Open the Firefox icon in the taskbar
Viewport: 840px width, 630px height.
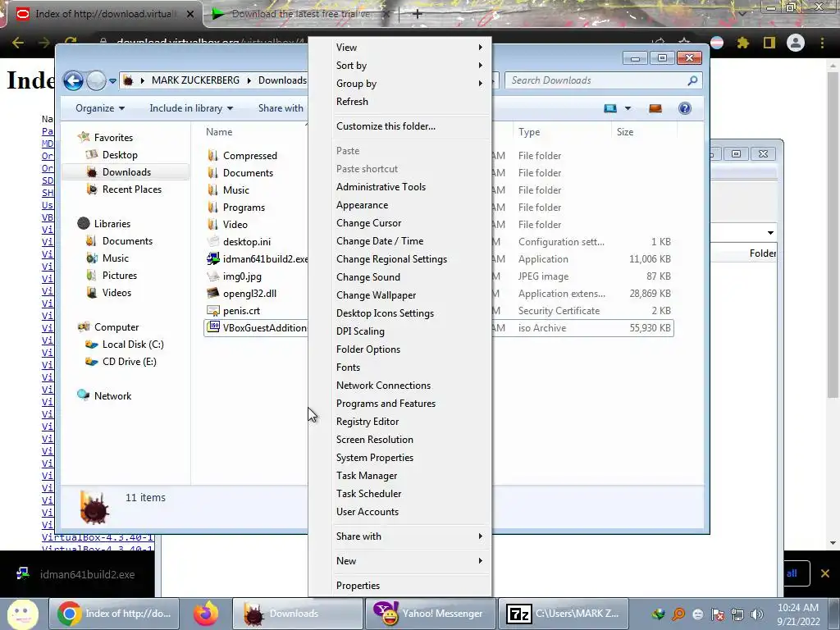(x=206, y=614)
